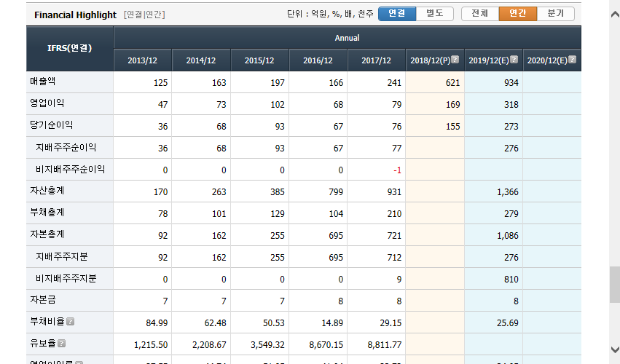Click the [연결|연간] mode indicator text
This screenshot has height=364, width=620.
(x=144, y=15)
